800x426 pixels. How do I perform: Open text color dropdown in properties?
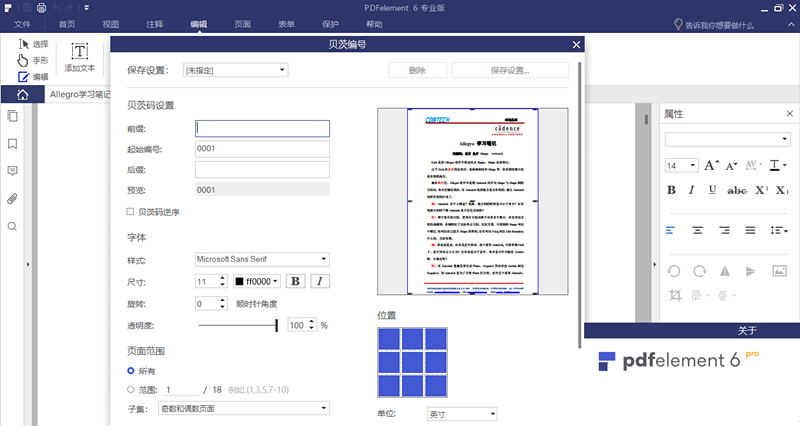pyautogui.click(x=779, y=165)
